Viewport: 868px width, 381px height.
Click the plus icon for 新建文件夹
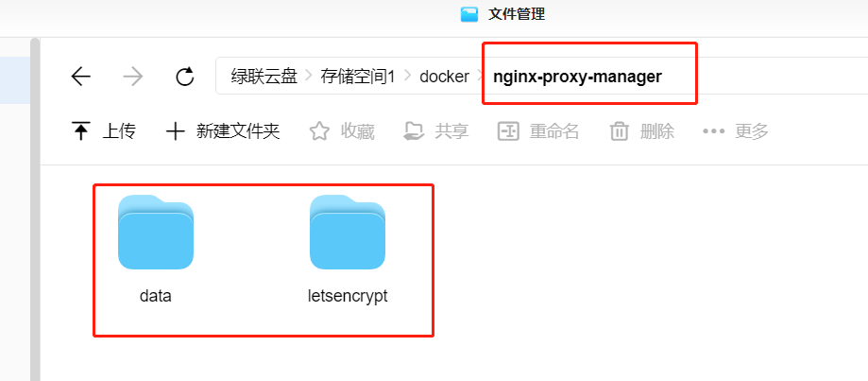[x=176, y=131]
